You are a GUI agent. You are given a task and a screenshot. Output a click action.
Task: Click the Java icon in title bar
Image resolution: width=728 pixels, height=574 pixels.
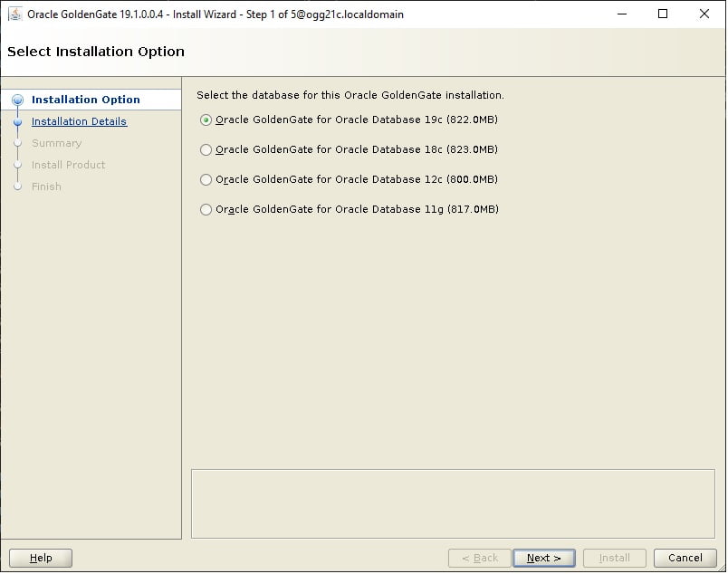(x=15, y=14)
